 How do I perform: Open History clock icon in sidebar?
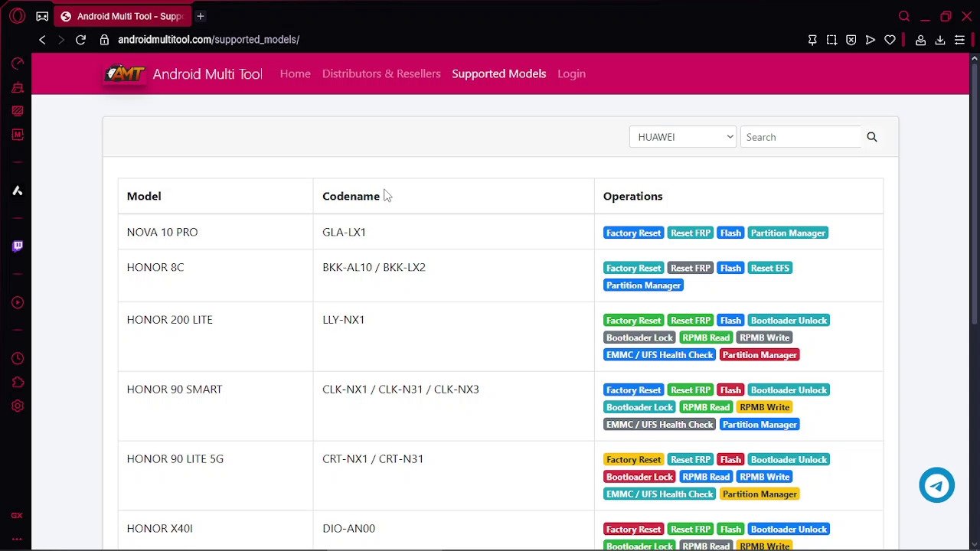pyautogui.click(x=17, y=358)
